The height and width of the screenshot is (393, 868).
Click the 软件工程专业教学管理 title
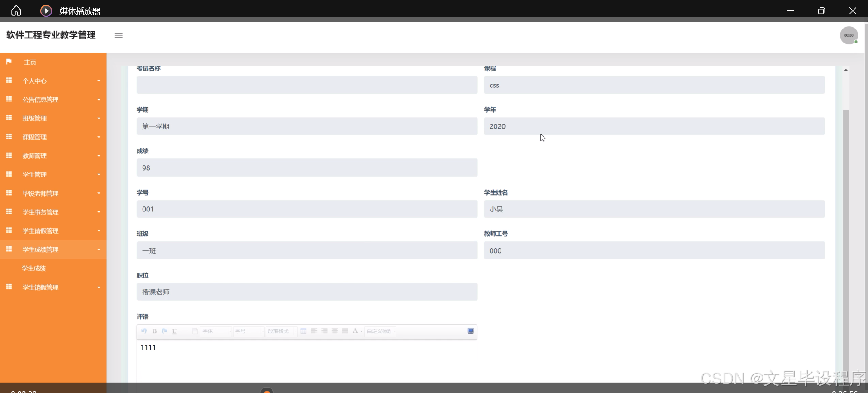pos(51,35)
